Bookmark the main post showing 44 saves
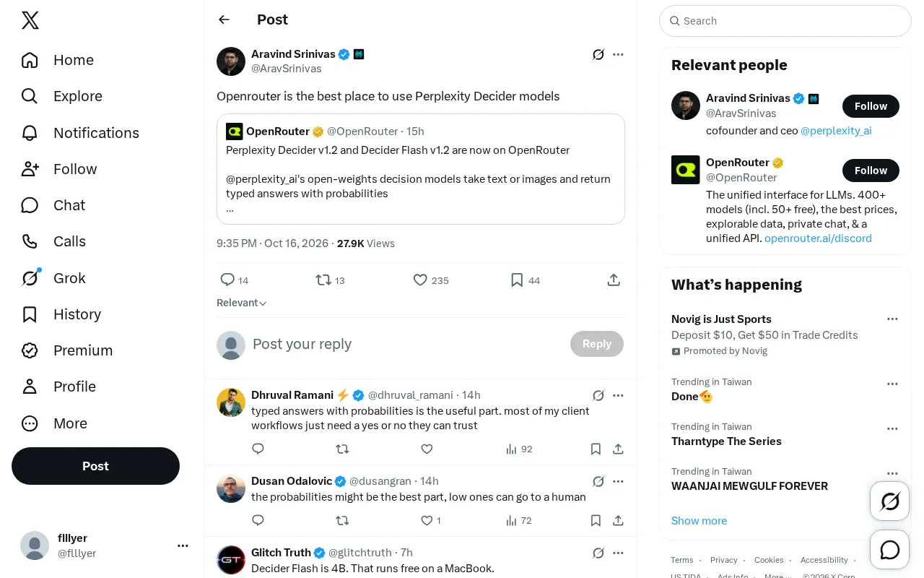The width and height of the screenshot is (924, 578). [517, 280]
